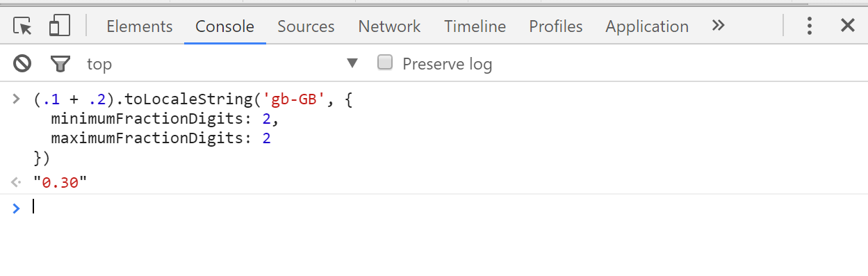Click the Preserve log label

(447, 64)
